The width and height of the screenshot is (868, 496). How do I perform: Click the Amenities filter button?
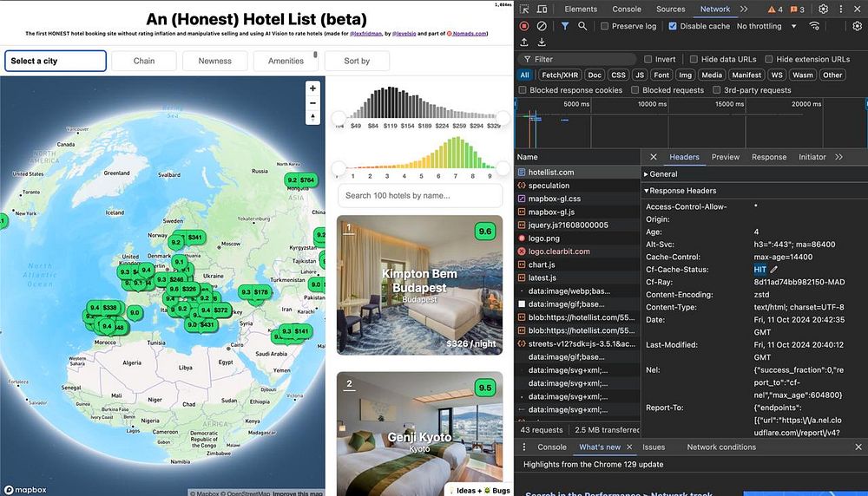click(x=286, y=61)
